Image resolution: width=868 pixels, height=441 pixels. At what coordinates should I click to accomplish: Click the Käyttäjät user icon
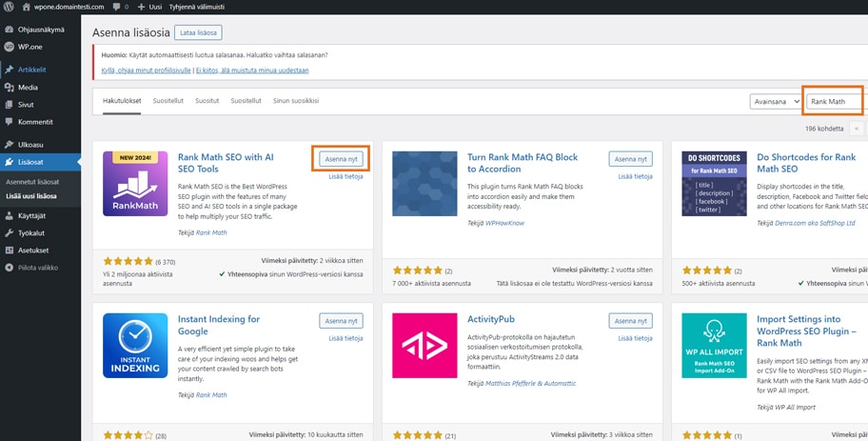9,215
